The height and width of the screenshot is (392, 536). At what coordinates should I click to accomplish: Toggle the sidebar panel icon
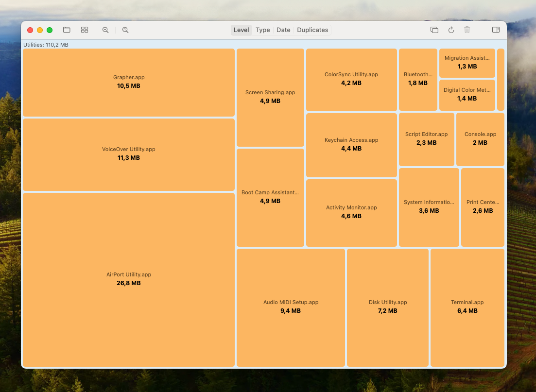click(x=496, y=30)
